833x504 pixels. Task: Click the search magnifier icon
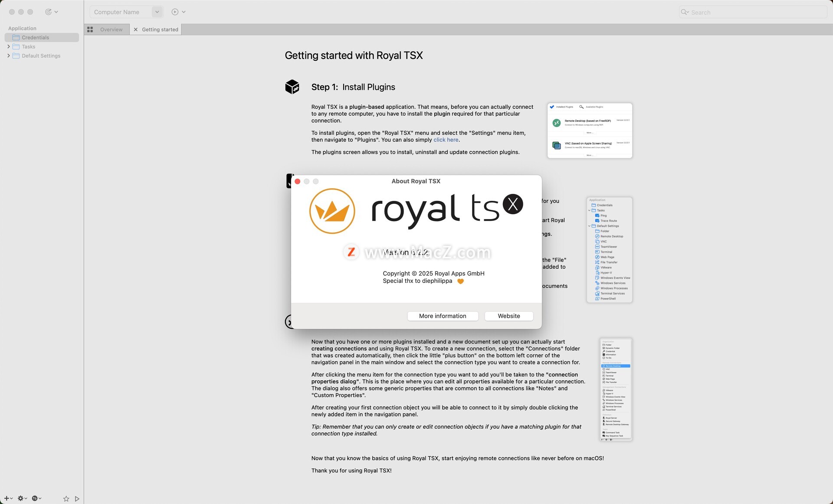point(684,12)
